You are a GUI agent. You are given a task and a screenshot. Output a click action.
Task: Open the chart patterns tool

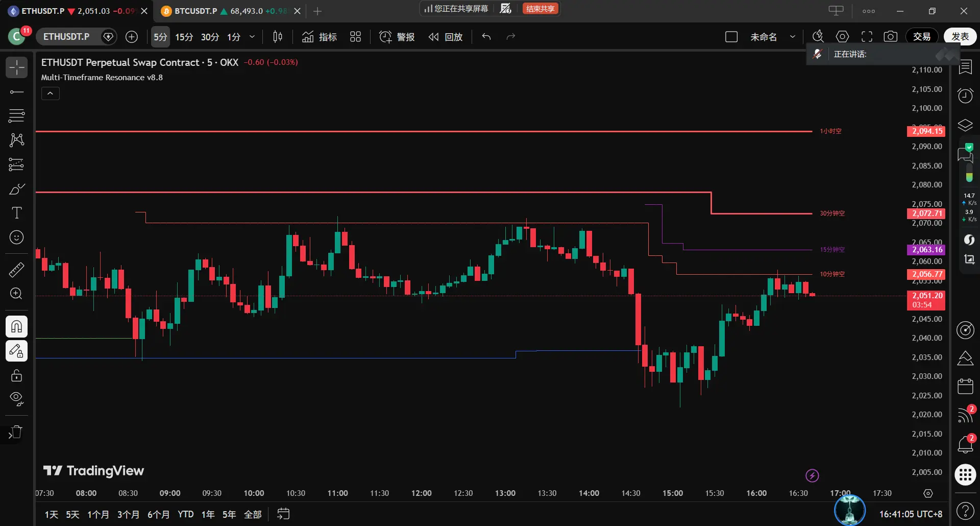tap(16, 140)
